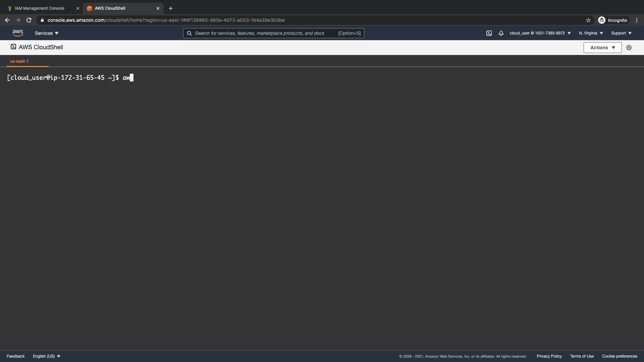Open the N. Virginia region selector
The width and height of the screenshot is (644, 362).
click(x=591, y=33)
